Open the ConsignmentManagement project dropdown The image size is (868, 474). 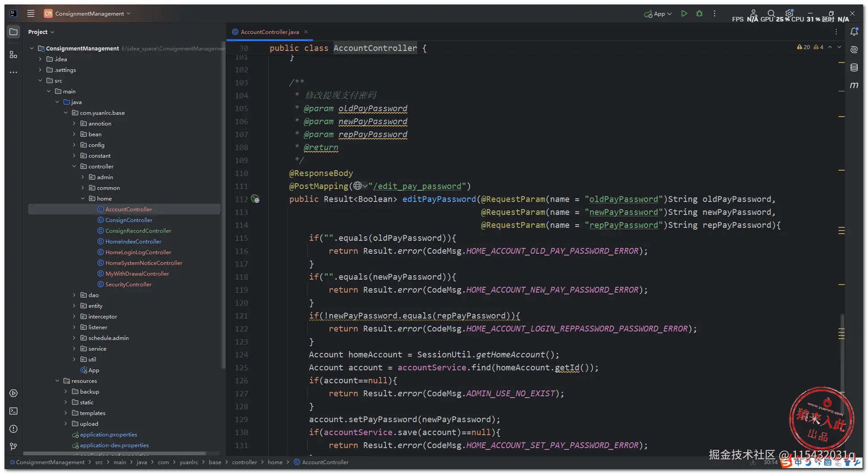click(88, 13)
